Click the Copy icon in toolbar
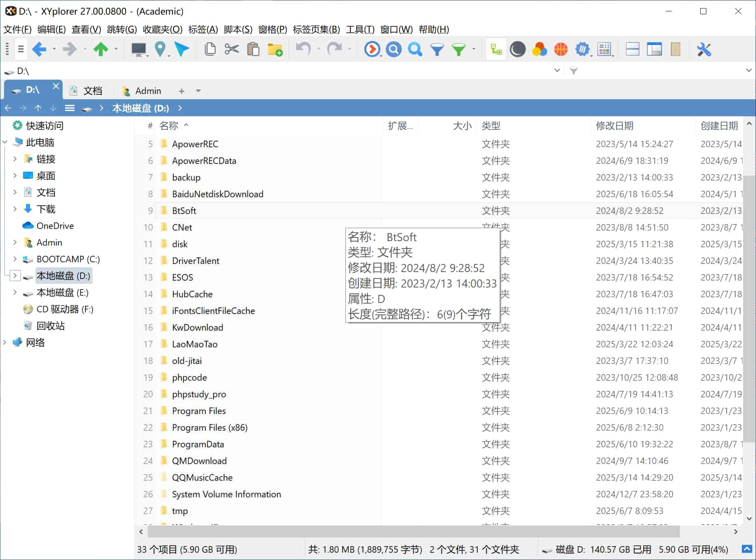756x560 pixels. pyautogui.click(x=210, y=49)
